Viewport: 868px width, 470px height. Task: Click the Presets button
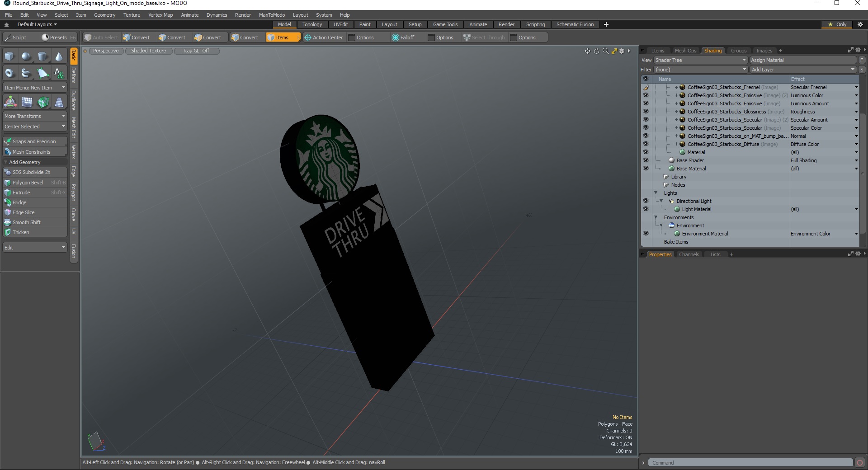point(58,38)
